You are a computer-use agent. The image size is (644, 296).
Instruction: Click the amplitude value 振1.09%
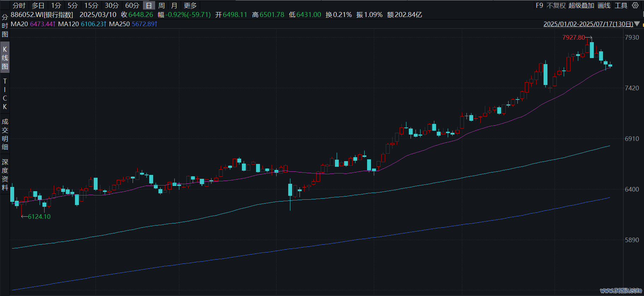[370, 15]
